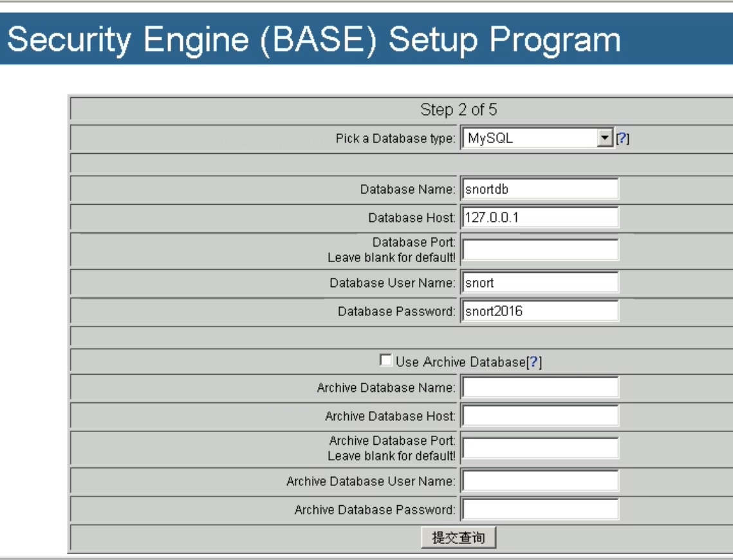Viewport: 733px width, 560px height.
Task: Open help link for Use Archive Database
Action: tap(534, 362)
